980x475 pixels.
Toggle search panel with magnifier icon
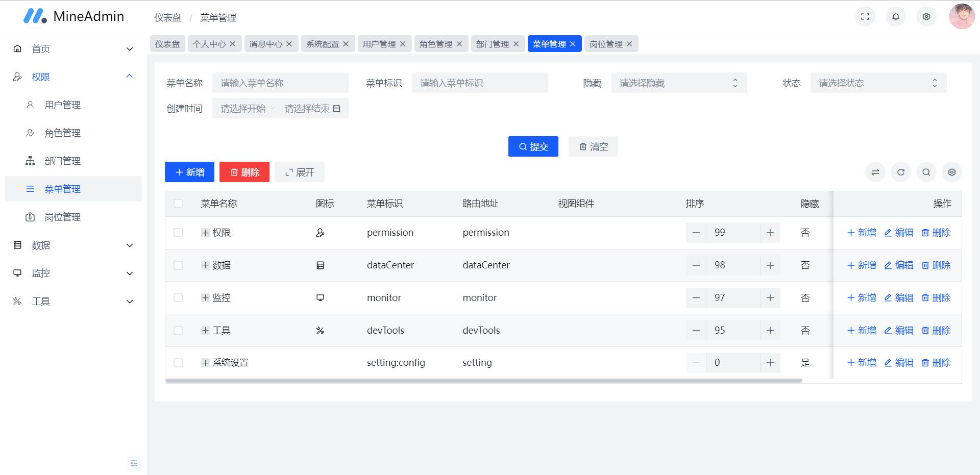tap(926, 172)
